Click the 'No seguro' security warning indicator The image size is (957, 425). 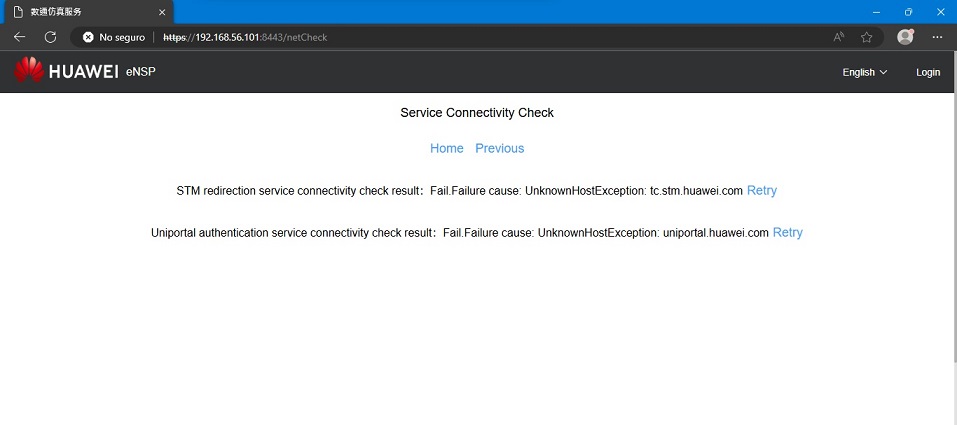pyautogui.click(x=113, y=37)
